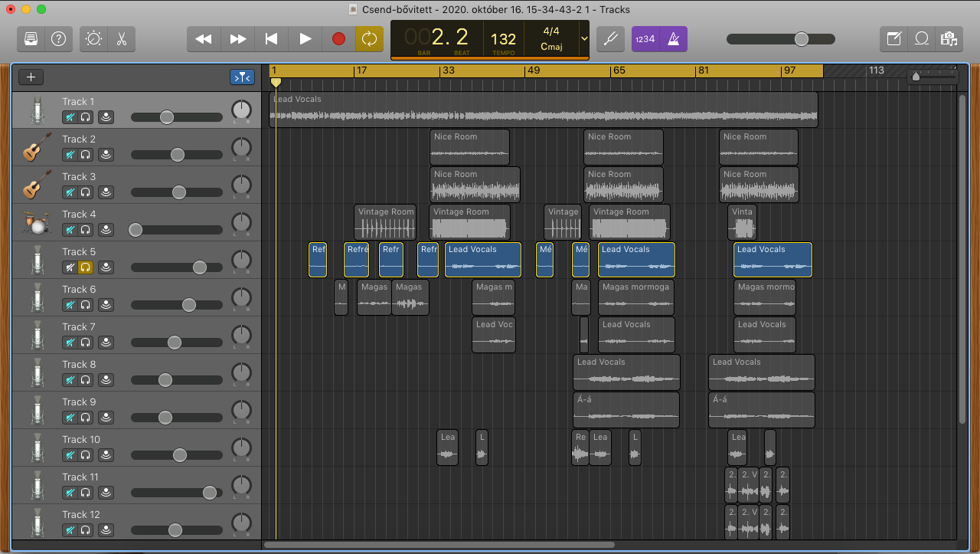This screenshot has width=980, height=554.
Task: Click the microphone icon of Track 9
Action: pyautogui.click(x=36, y=411)
